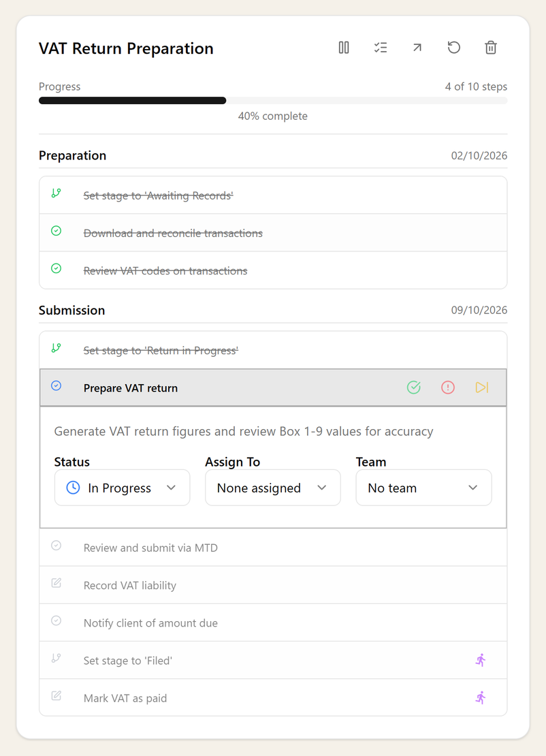Expand the Set stage to 'Filed' step
Image resolution: width=546 pixels, height=756 pixels.
(273, 660)
